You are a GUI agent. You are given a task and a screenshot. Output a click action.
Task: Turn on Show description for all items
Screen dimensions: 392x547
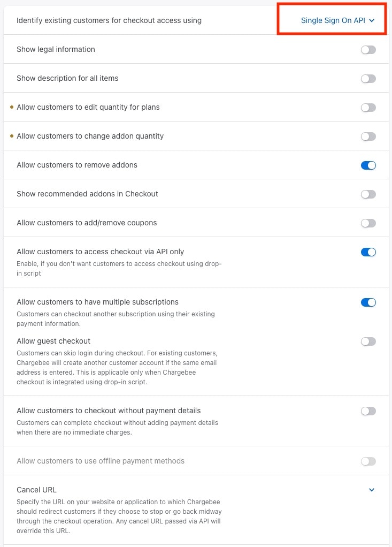[368, 78]
